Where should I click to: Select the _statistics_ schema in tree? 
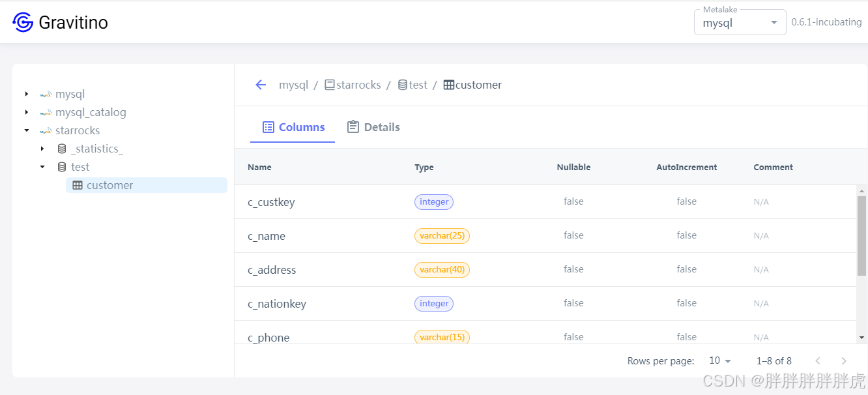97,149
